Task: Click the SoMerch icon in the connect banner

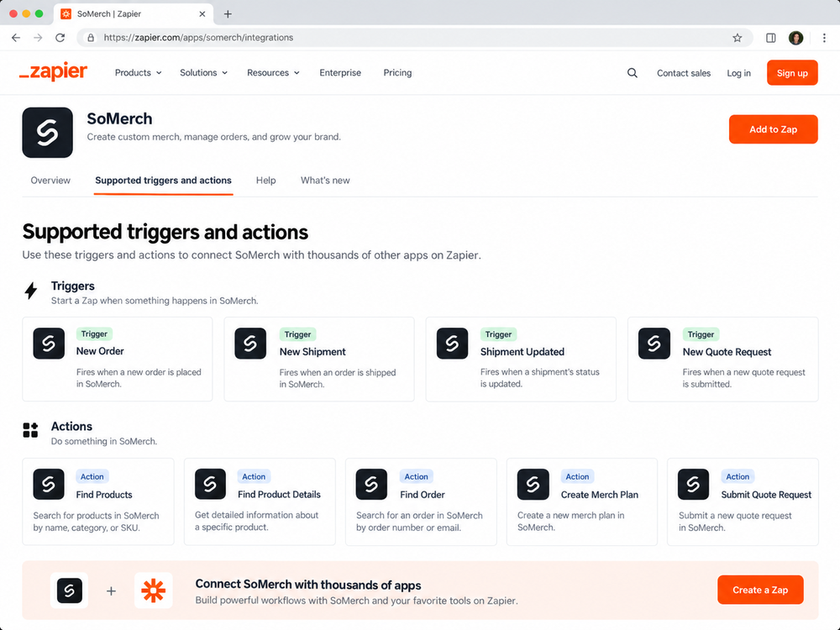Action: click(70, 591)
